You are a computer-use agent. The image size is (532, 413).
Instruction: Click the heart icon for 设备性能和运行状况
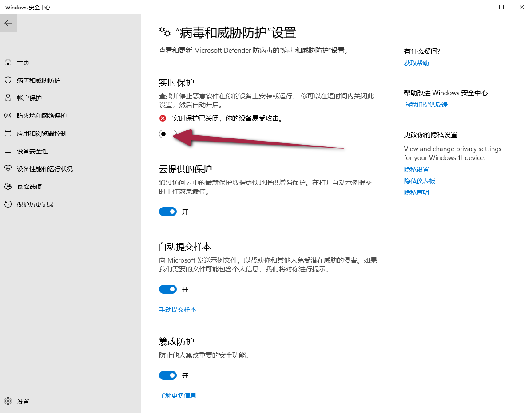[8, 169]
